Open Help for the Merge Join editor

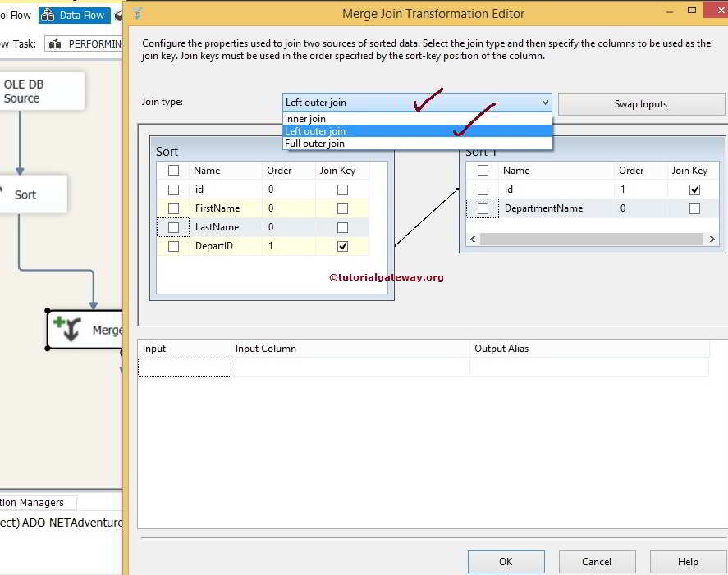point(687,561)
